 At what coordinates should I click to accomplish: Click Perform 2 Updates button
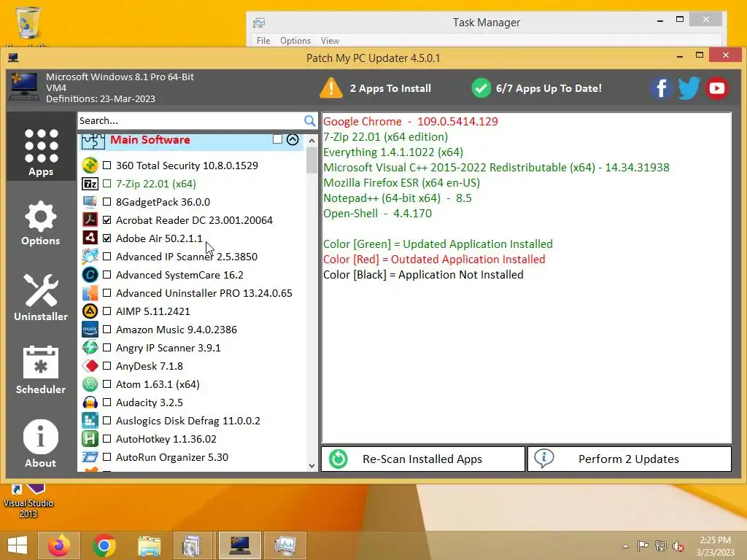tap(630, 459)
